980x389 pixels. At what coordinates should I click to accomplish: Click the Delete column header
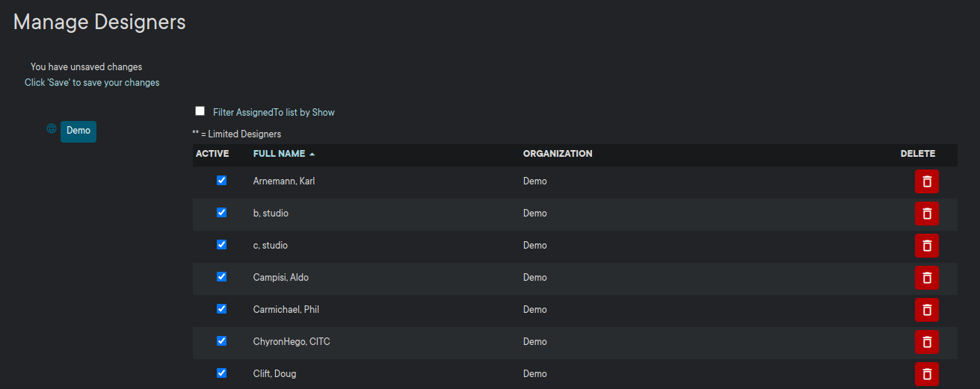[x=917, y=154]
